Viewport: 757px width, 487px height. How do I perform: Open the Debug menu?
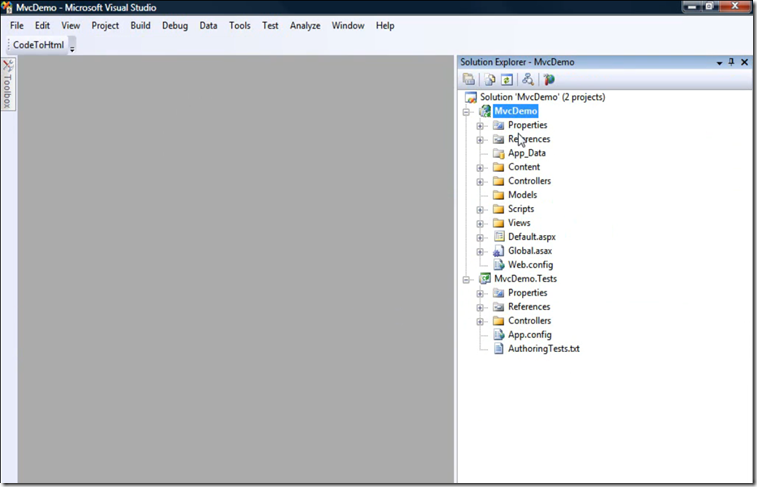click(175, 26)
